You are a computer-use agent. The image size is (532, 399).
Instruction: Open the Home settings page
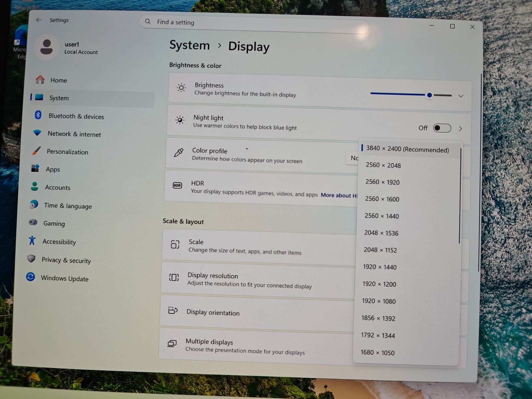click(93, 80)
